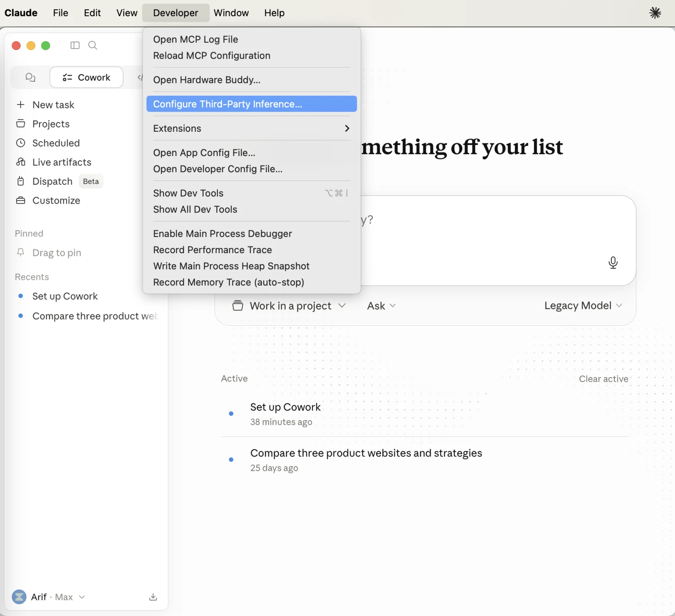Click the microphone dictation icon
This screenshot has height=616, width=675.
point(613,262)
